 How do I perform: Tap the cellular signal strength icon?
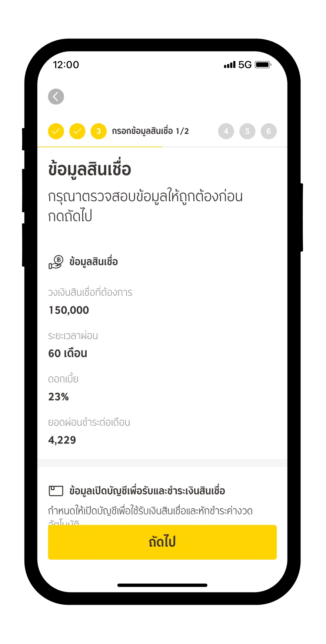pyautogui.click(x=230, y=65)
